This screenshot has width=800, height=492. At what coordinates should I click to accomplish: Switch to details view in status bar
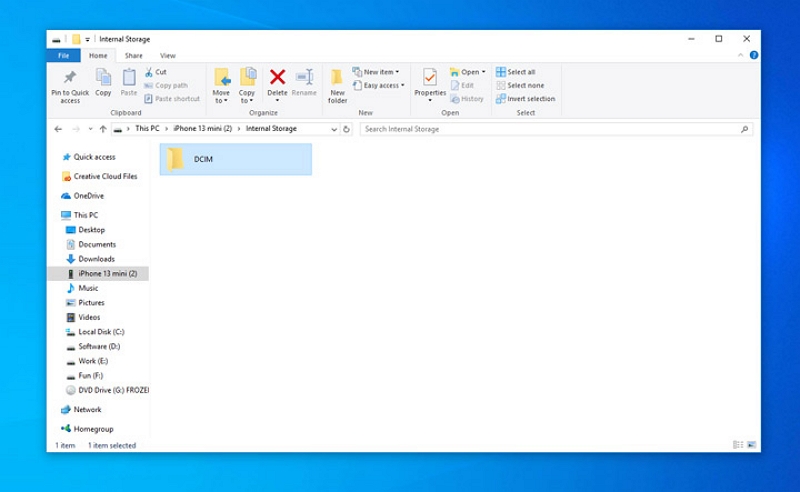pos(739,445)
